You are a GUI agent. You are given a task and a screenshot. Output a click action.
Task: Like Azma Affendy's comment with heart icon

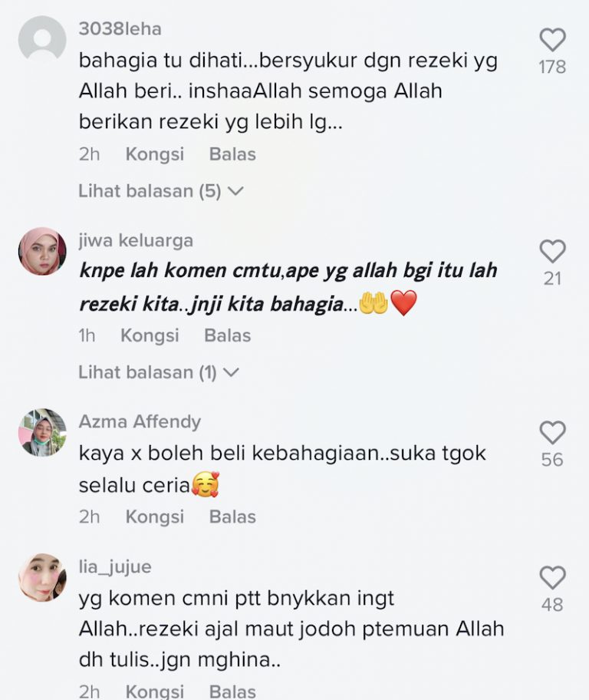[553, 433]
